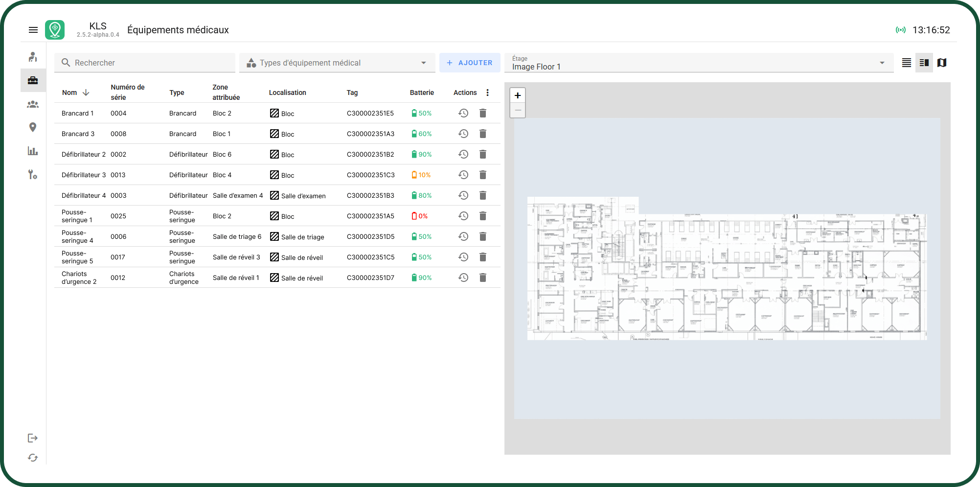The image size is (980, 487).
Task: Open the location pin sidebar section
Action: 33,127
